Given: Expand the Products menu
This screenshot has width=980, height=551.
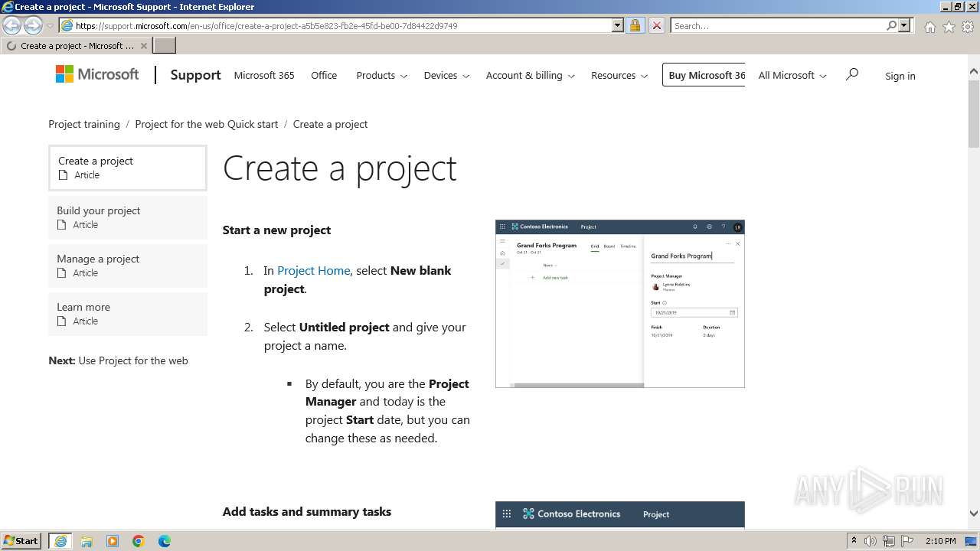Looking at the screenshot, I should pos(381,75).
